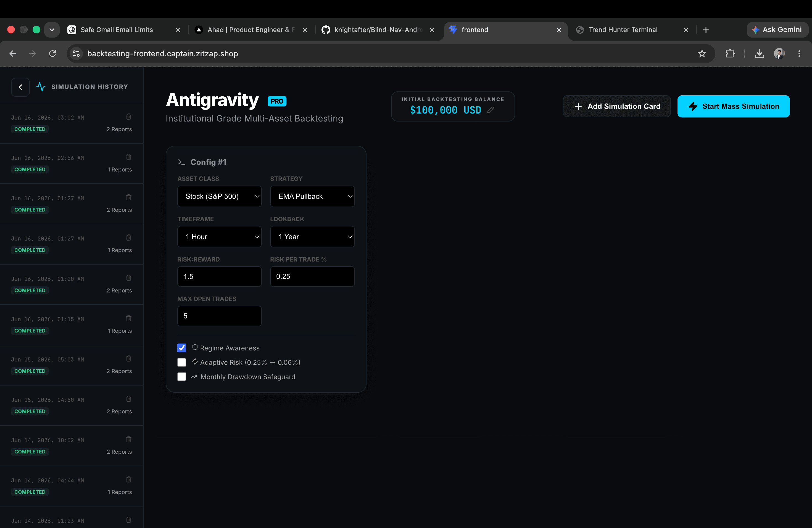812x528 pixels.
Task: Close the Trend Hunter Terminal tab
Action: [686, 30]
